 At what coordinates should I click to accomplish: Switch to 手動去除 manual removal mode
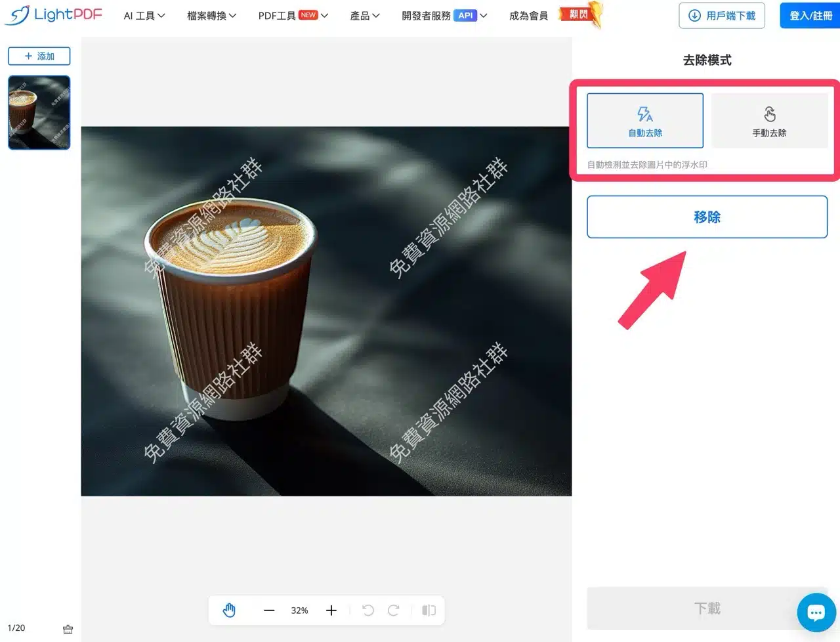pyautogui.click(x=769, y=121)
